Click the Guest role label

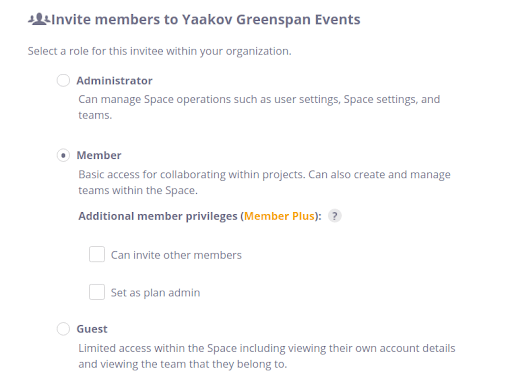(x=92, y=329)
